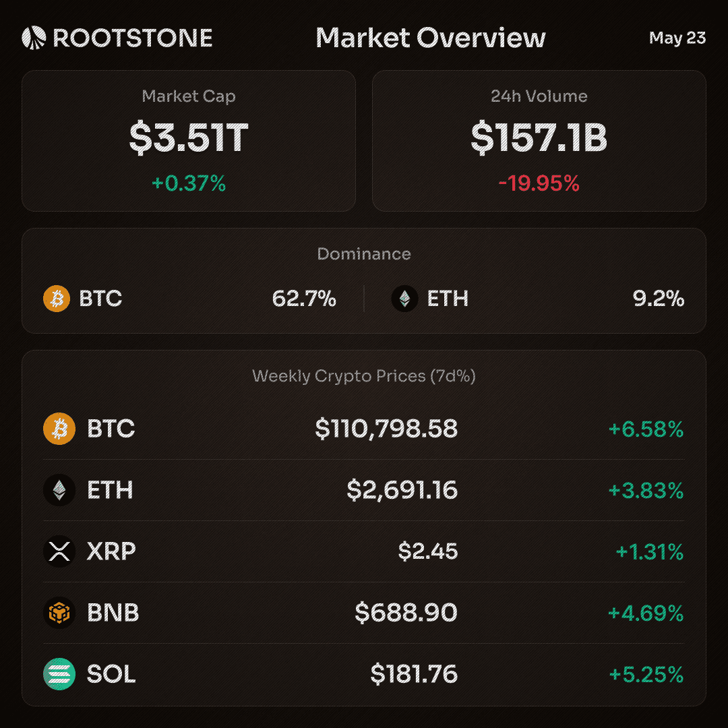Click the Rootstone logo icon

(x=34, y=38)
